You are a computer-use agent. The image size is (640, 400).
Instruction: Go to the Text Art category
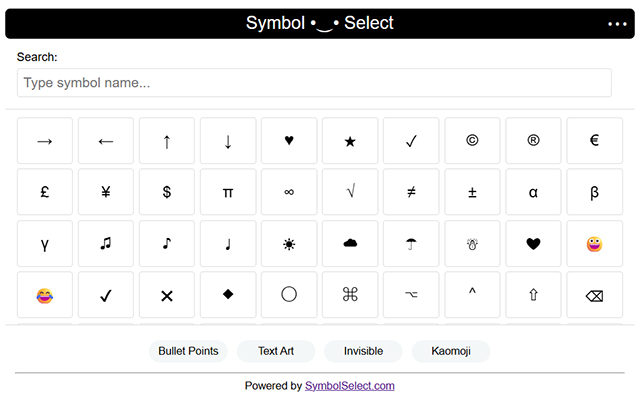pyautogui.click(x=276, y=351)
